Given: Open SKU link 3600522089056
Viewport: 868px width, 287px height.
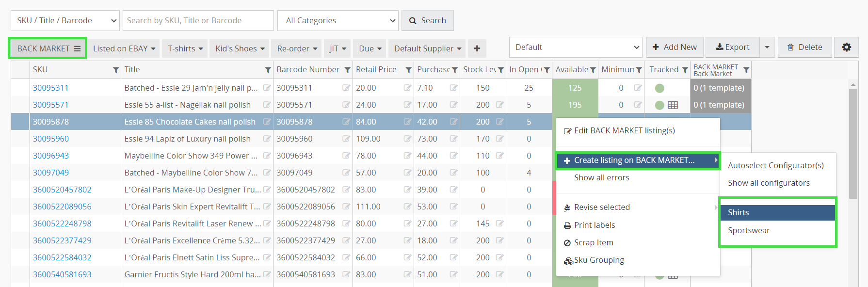Looking at the screenshot, I should pyautogui.click(x=62, y=207).
